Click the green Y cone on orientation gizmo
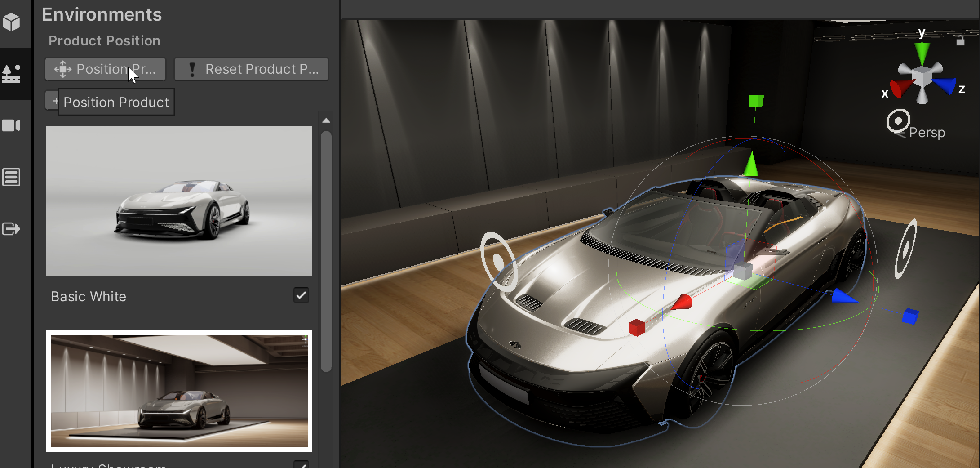The height and width of the screenshot is (468, 980). (x=922, y=52)
